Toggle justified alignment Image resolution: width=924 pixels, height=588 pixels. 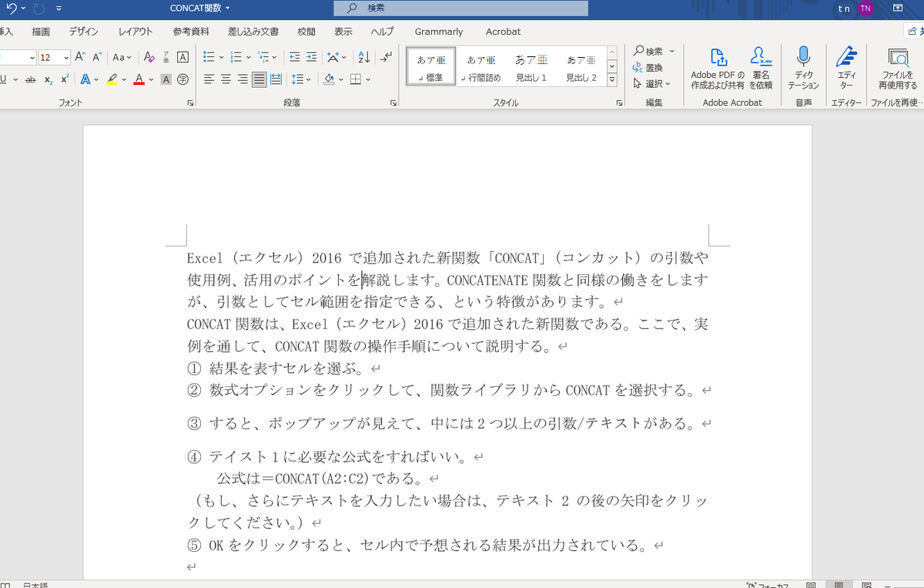pos(259,79)
